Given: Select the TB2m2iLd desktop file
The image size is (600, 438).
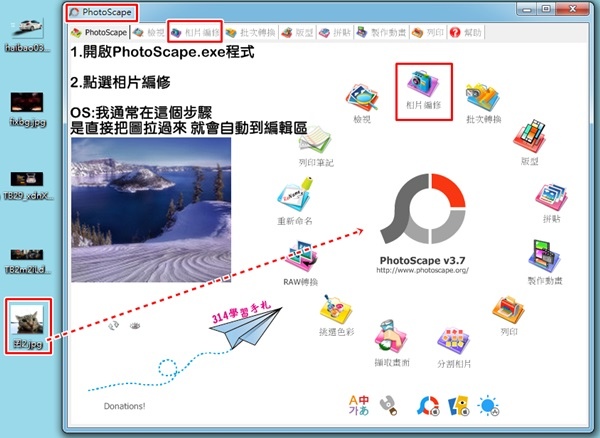Looking at the screenshot, I should pos(27,262).
